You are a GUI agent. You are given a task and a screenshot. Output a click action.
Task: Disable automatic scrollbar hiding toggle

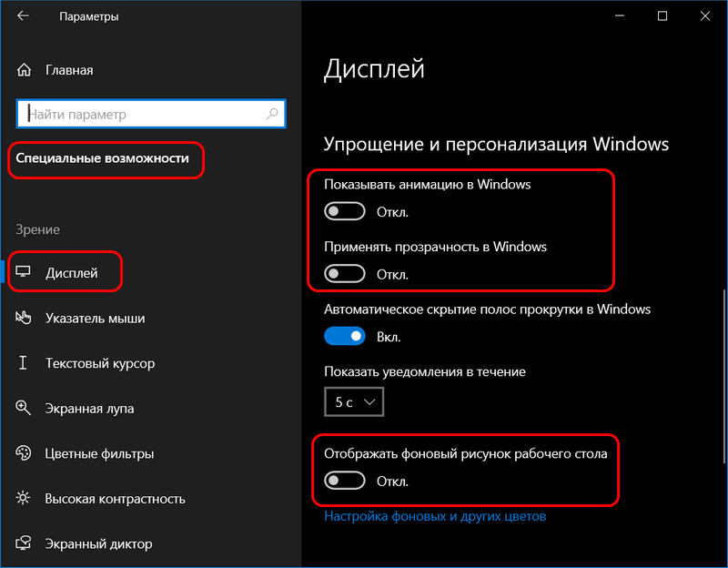pos(345,336)
